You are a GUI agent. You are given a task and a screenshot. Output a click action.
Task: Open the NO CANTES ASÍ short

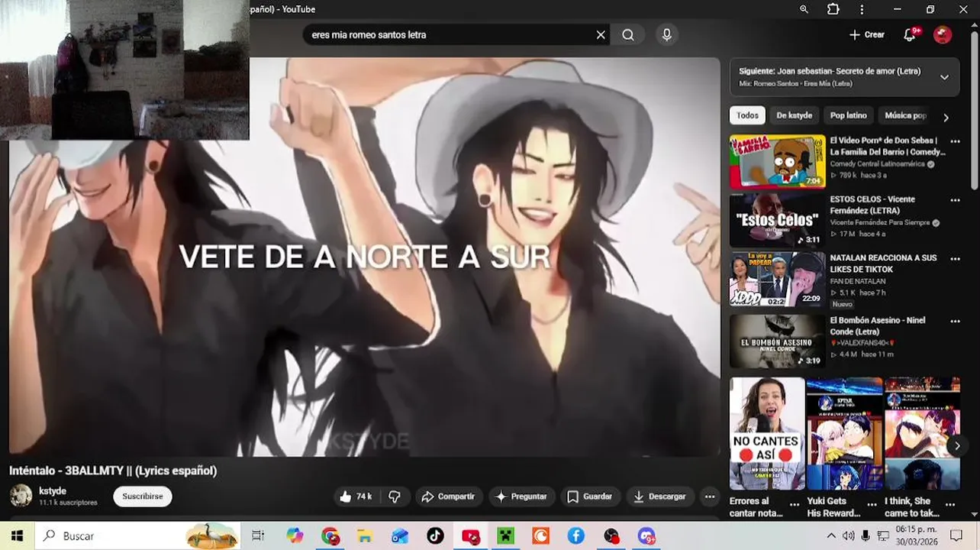pyautogui.click(x=767, y=433)
